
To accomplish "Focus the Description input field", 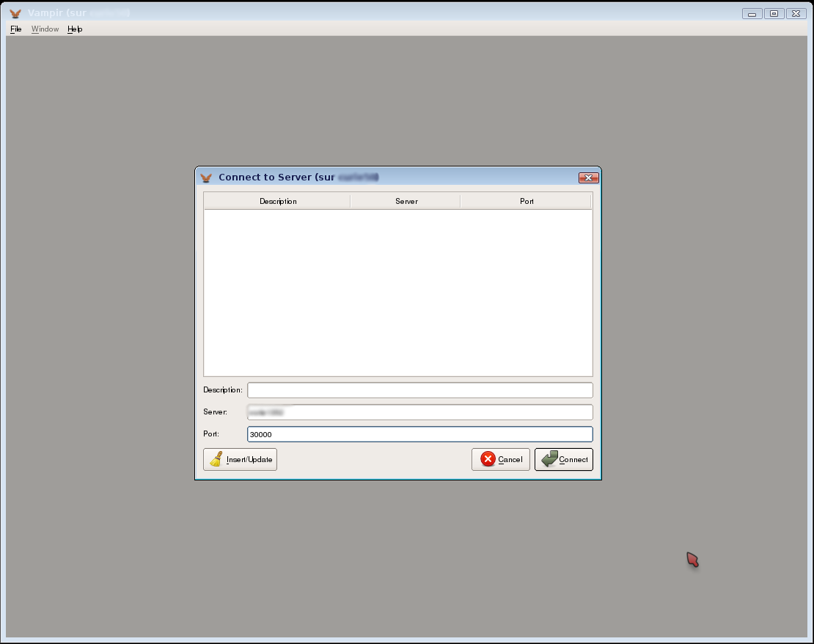I will pyautogui.click(x=420, y=390).
